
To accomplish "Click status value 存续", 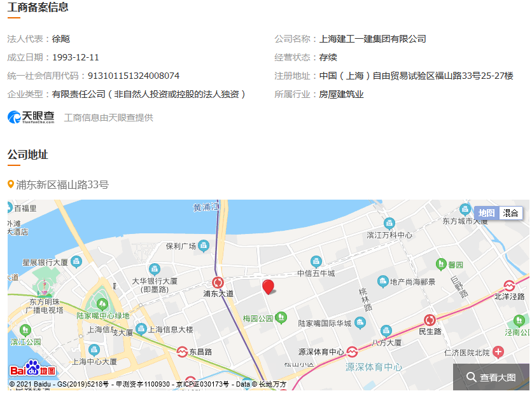I will pyautogui.click(x=328, y=57).
